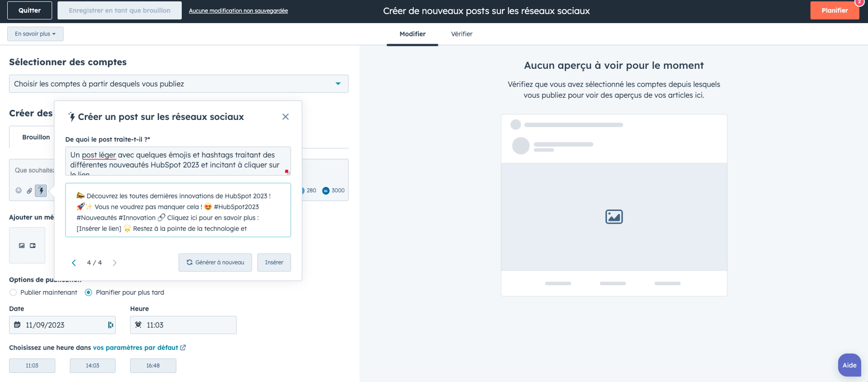
Task: Click the Sélectionner des comptes heading
Action: pyautogui.click(x=68, y=62)
